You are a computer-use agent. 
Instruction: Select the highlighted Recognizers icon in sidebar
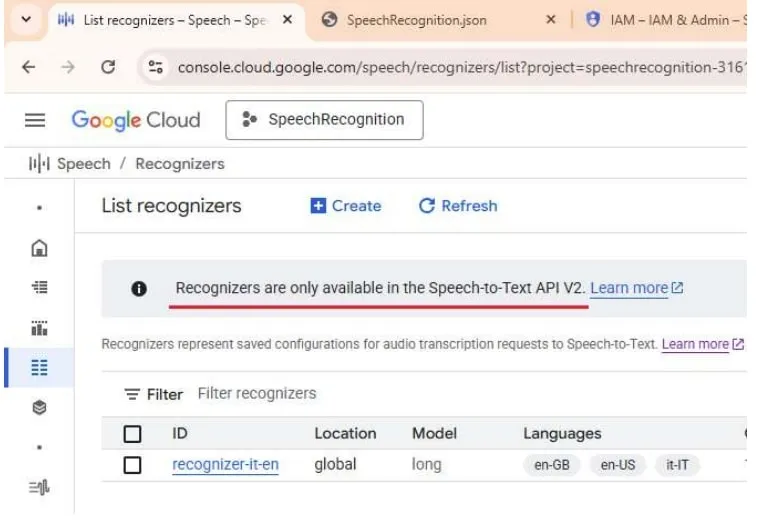pos(39,368)
